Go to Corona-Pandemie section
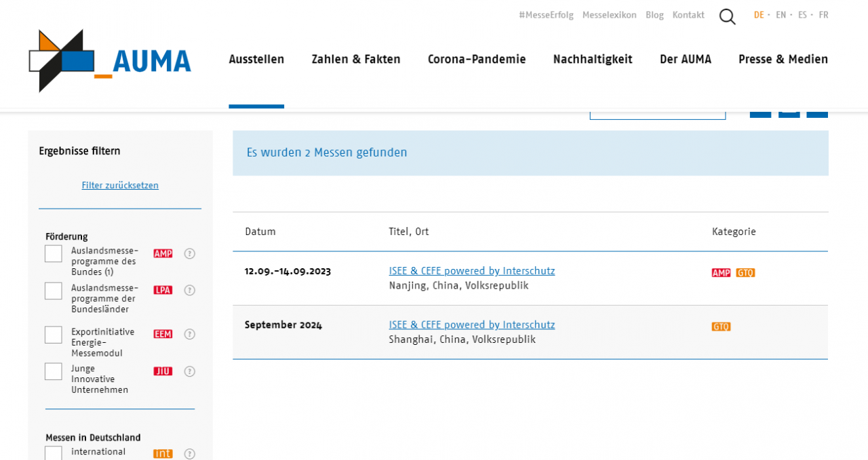868x460 pixels. pyautogui.click(x=477, y=60)
